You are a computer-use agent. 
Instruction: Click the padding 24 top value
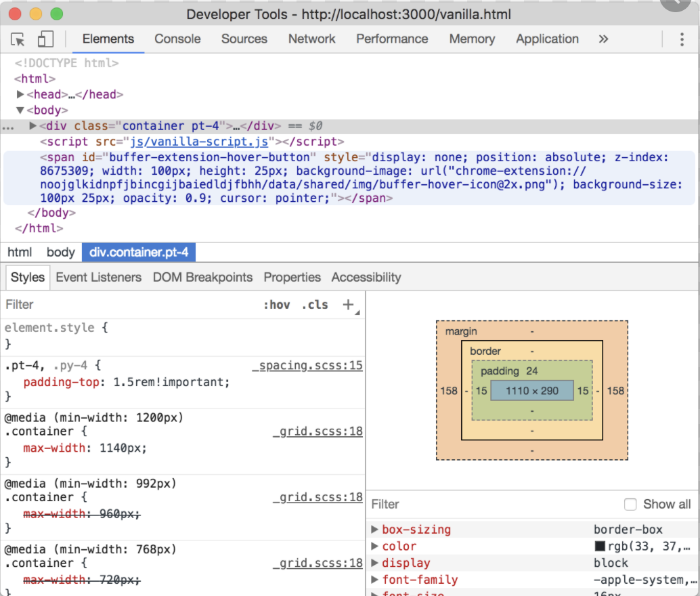click(x=531, y=371)
